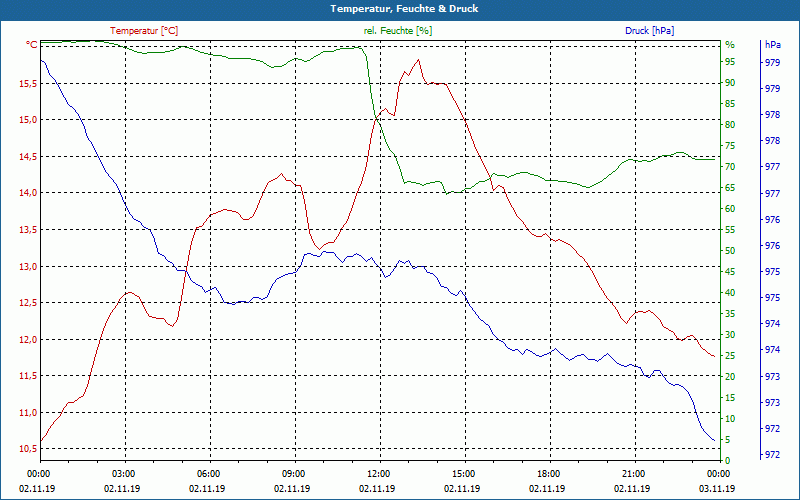This screenshot has height=500, width=800.
Task: Click the '12,0' temperature axis value
Action: click(28, 339)
